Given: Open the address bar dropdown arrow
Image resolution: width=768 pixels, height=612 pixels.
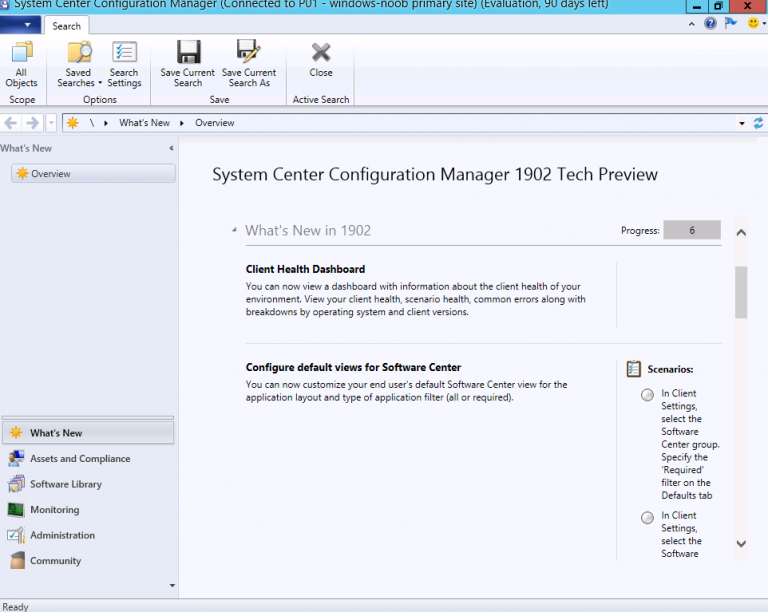Looking at the screenshot, I should 742,123.
